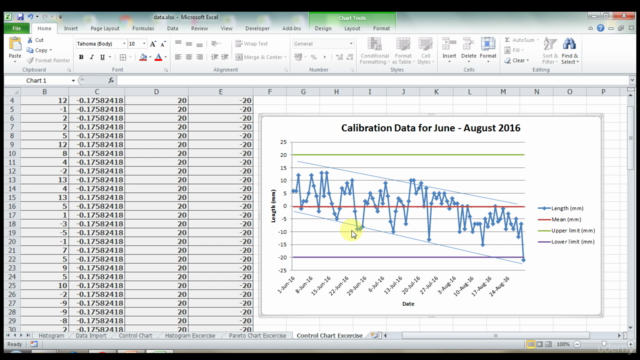Click the Decrease Decimal icon
The height and width of the screenshot is (360, 640).
click(350, 57)
